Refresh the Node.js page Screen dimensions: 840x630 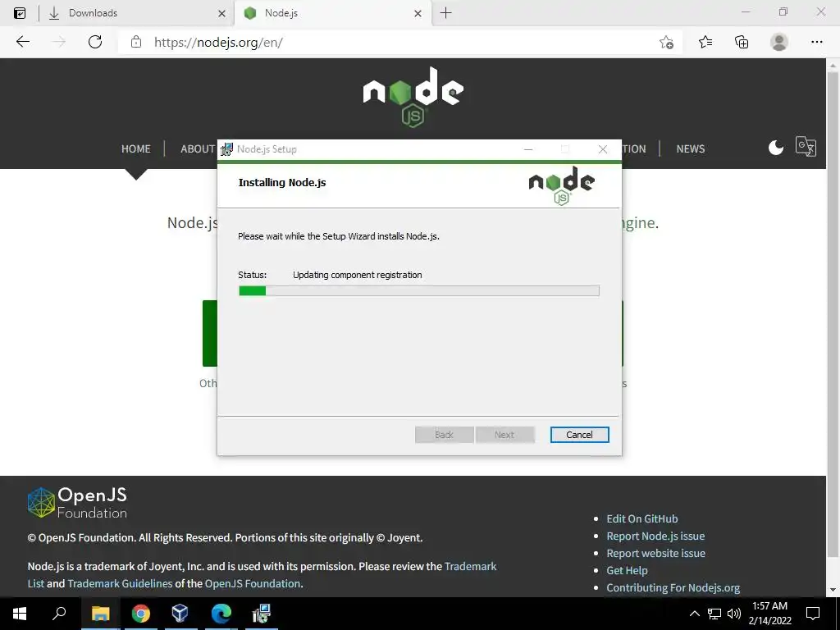[95, 42]
